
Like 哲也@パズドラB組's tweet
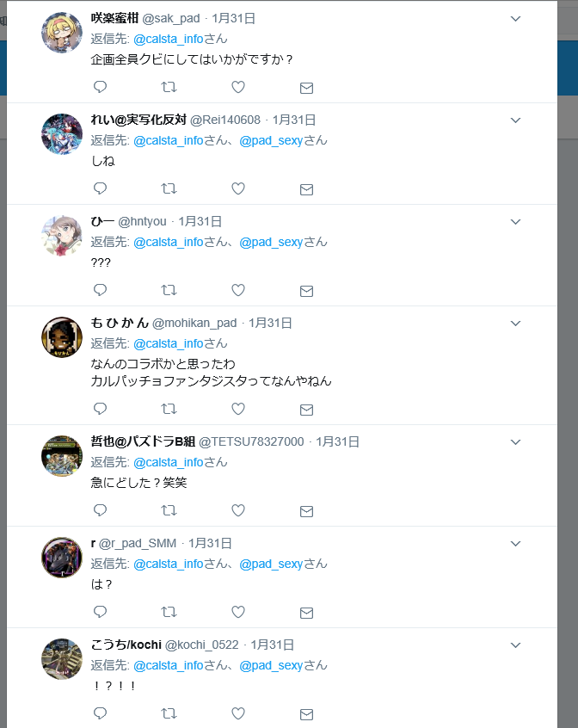238,510
